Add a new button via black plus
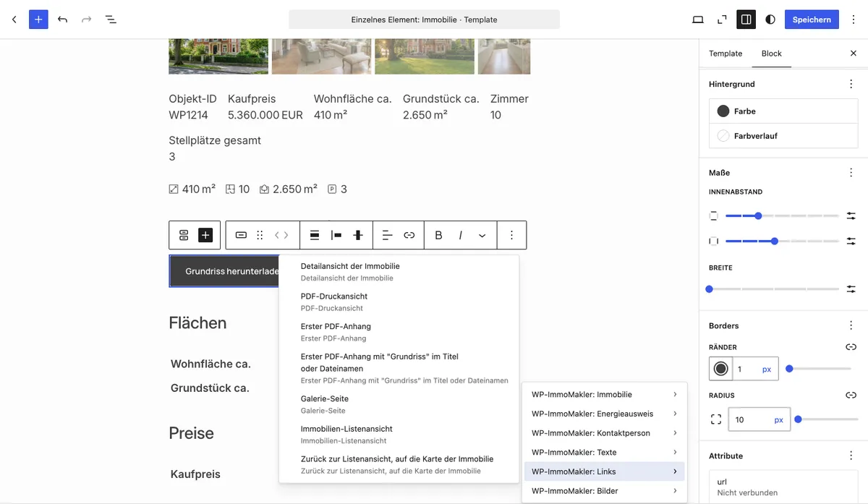The width and height of the screenshot is (868, 504). (205, 235)
